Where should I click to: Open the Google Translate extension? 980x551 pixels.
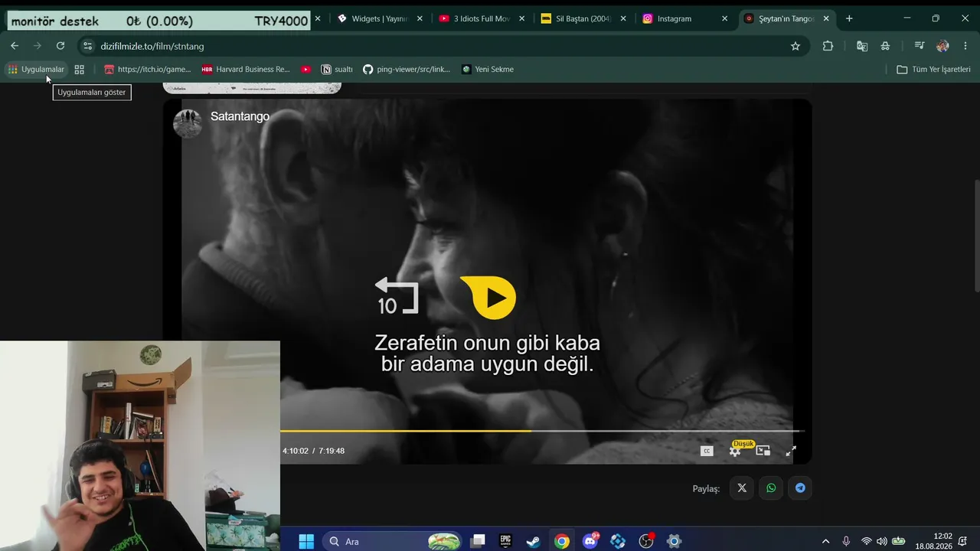(x=862, y=46)
